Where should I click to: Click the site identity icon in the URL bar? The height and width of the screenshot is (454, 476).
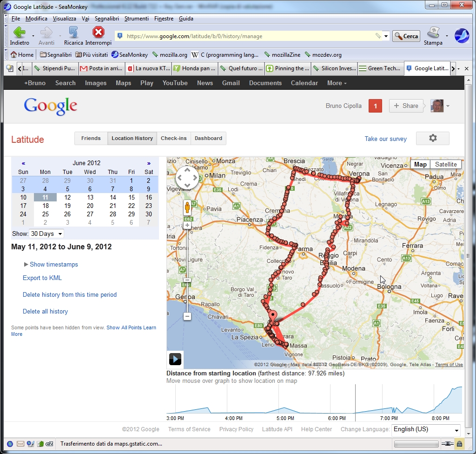coord(120,36)
